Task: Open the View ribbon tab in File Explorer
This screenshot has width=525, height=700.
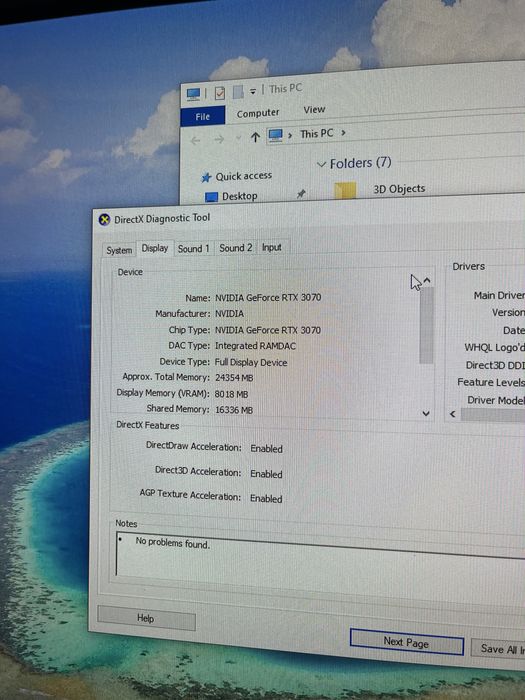Action: [x=314, y=109]
